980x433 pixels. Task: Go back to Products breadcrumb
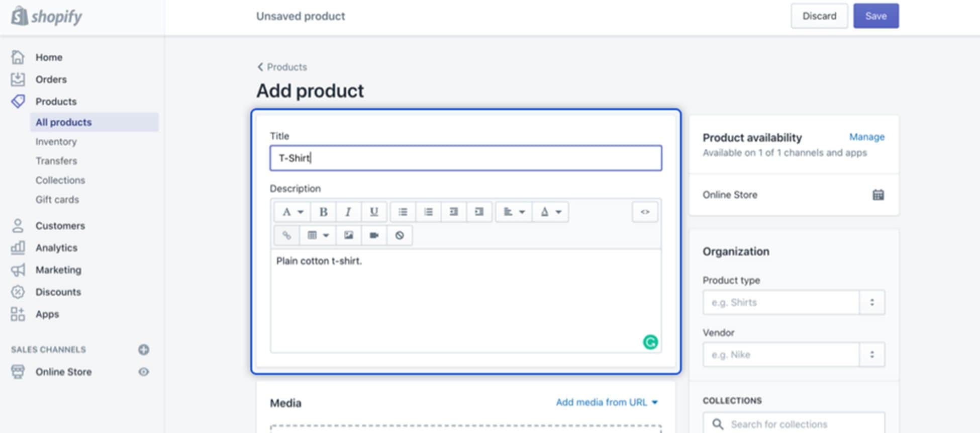[282, 67]
